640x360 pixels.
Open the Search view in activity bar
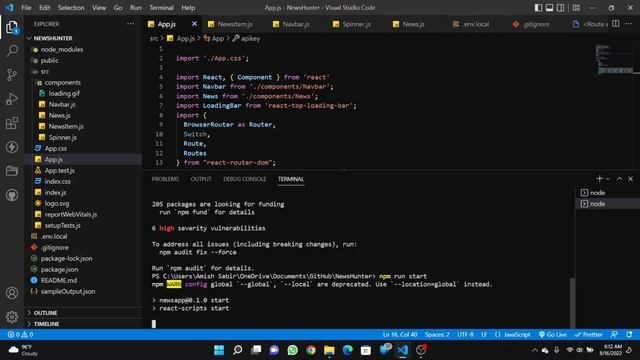(12, 51)
